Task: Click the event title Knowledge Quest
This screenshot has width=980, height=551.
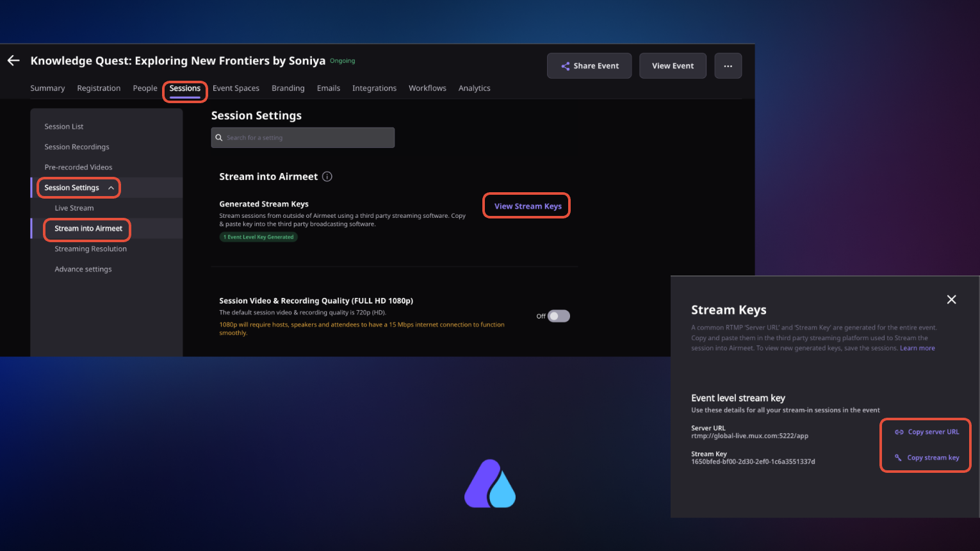Action: [178, 61]
